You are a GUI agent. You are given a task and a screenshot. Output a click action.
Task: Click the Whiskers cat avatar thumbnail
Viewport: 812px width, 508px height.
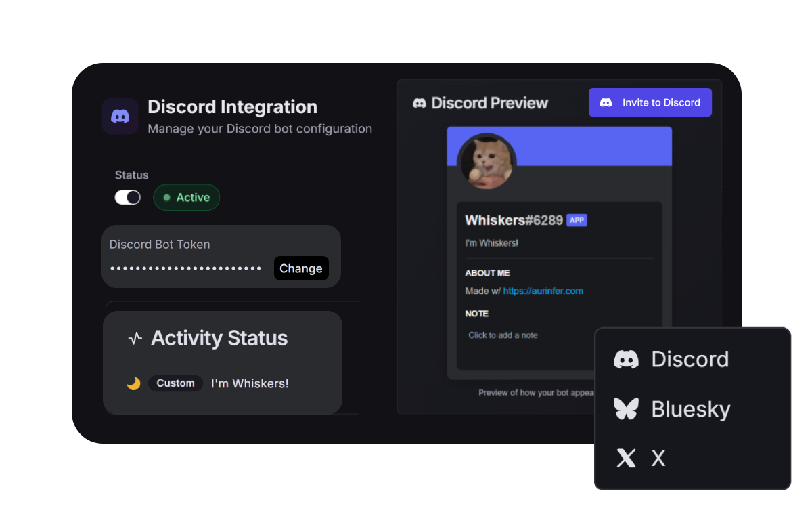tap(487, 161)
